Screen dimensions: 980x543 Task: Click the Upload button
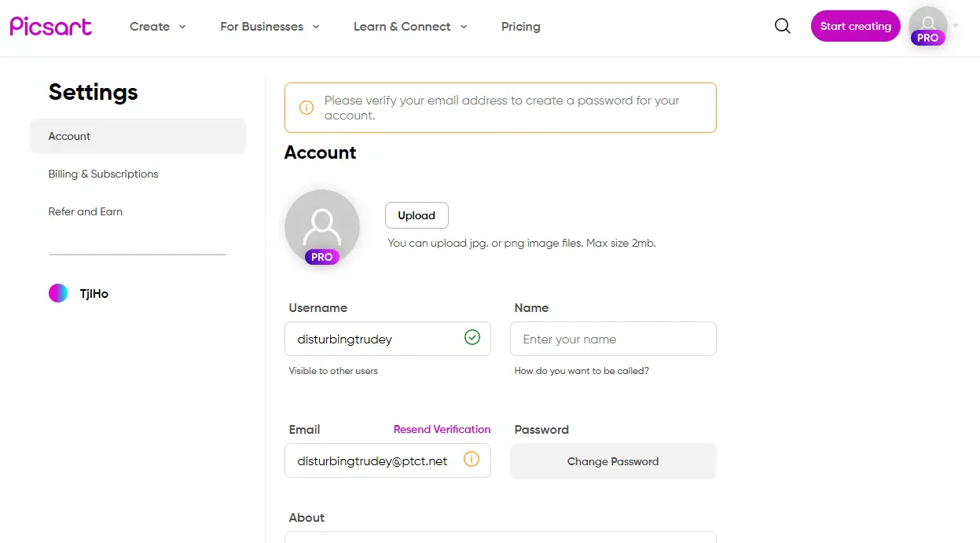417,215
